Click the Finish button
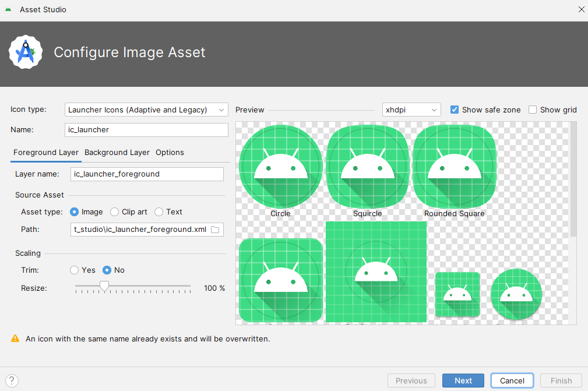This screenshot has width=588, height=391. click(561, 381)
